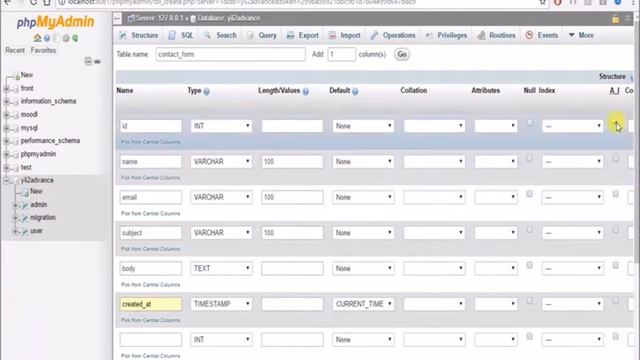Open Default dropdown for created_at row
This screenshot has height=360, width=640.
(x=363, y=304)
